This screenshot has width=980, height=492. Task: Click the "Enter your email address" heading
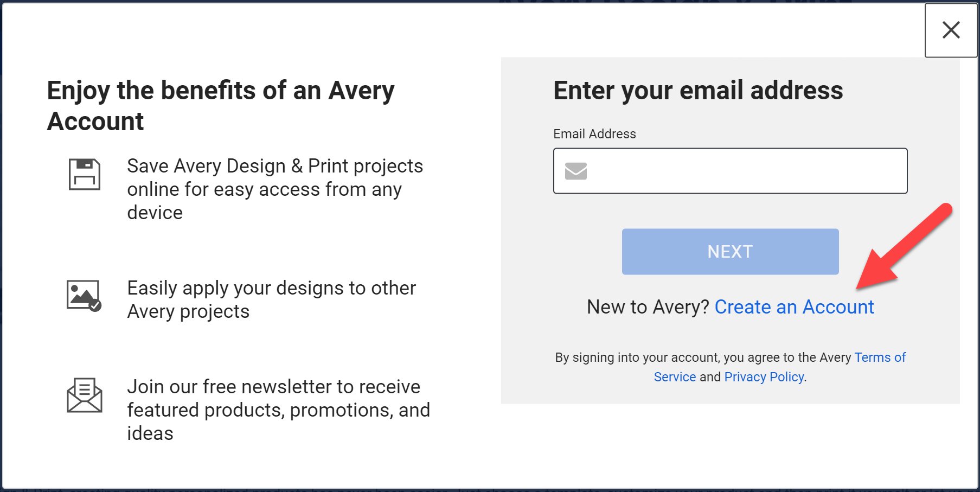click(698, 91)
